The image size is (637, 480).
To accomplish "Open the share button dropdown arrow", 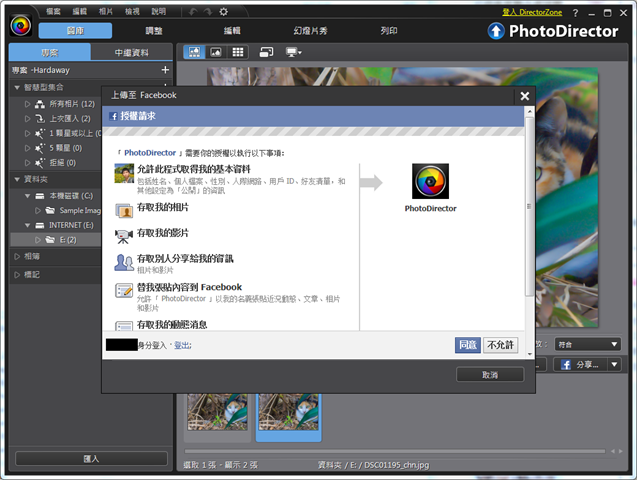I will coord(615,365).
